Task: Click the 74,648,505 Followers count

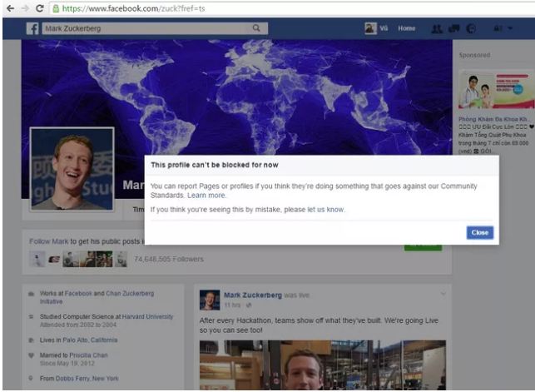Action: [x=169, y=259]
